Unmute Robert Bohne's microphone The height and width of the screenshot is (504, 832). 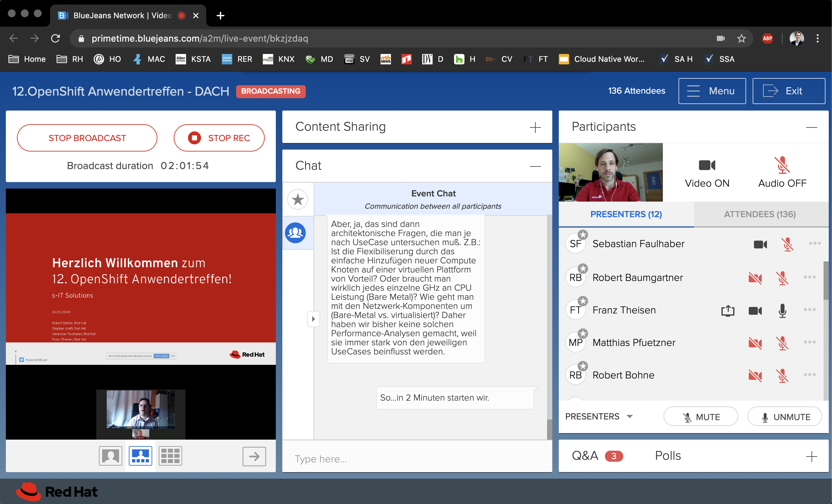[x=782, y=376]
